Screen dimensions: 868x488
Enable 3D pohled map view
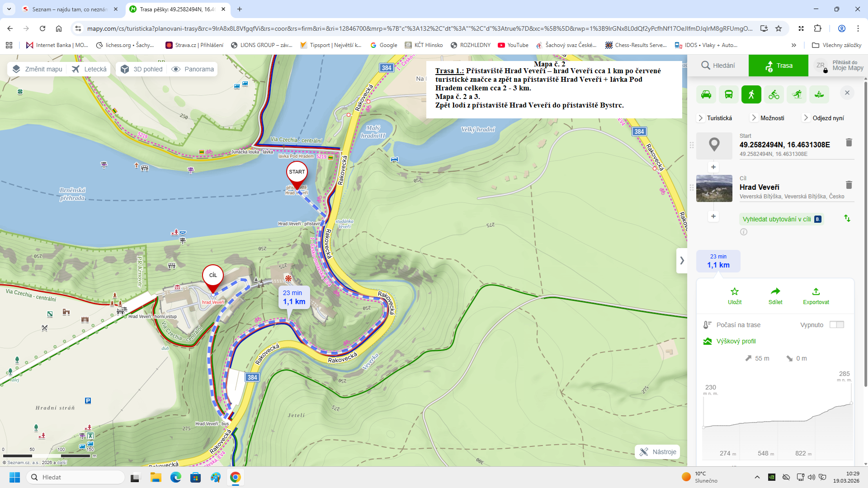coord(142,69)
